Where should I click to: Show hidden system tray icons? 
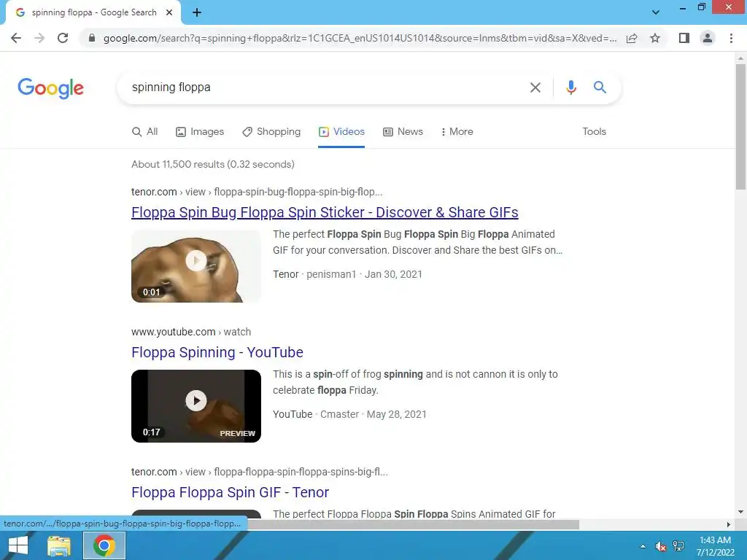pyautogui.click(x=643, y=546)
